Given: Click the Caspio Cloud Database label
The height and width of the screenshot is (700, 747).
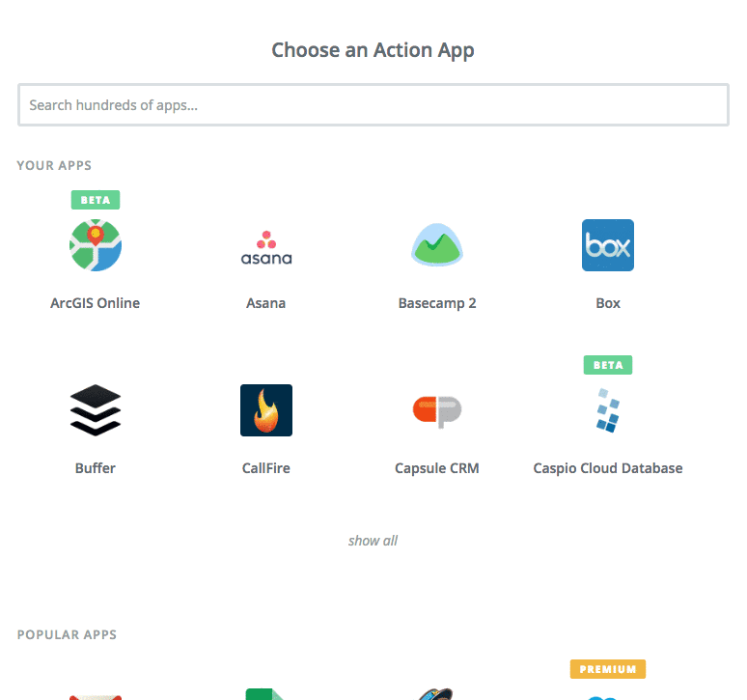Looking at the screenshot, I should tap(608, 468).
